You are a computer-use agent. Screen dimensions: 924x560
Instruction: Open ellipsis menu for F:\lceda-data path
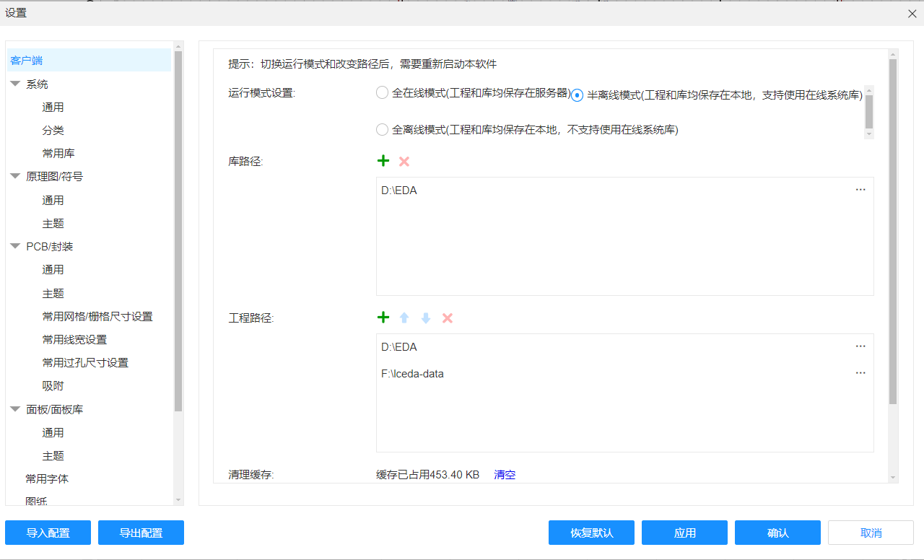click(860, 373)
